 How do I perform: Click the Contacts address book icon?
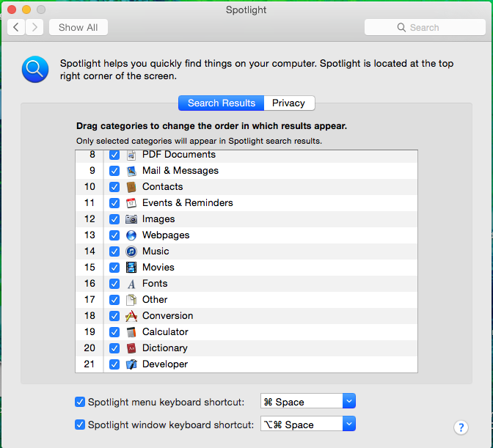[x=131, y=187]
